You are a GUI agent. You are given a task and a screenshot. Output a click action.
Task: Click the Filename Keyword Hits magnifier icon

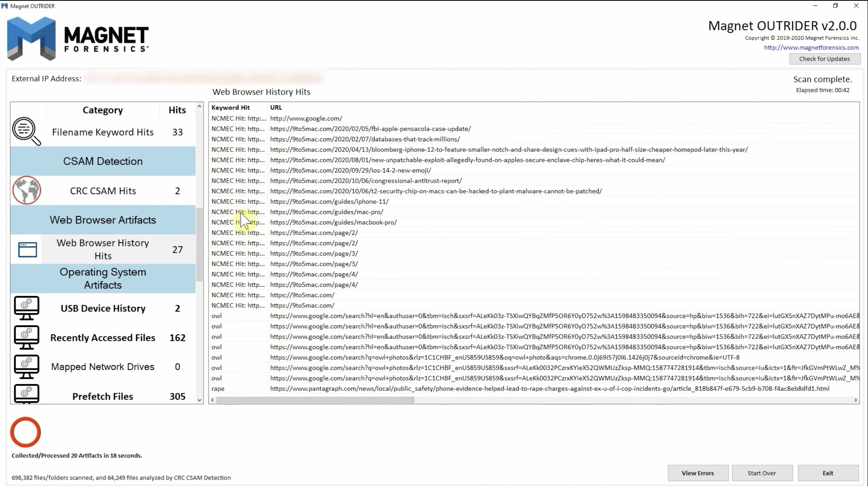tap(27, 132)
